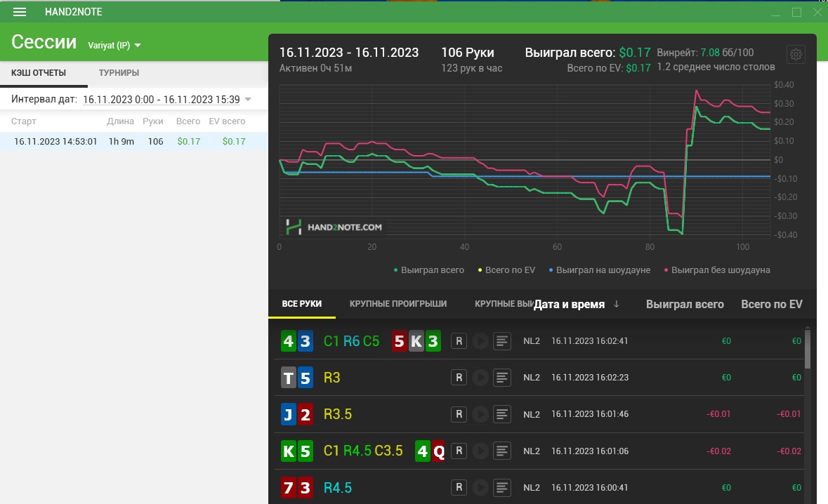Open hand history text for hand T 5

click(x=501, y=378)
